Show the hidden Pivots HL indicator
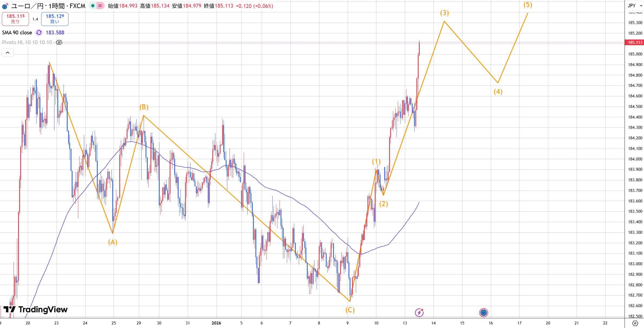The height and width of the screenshot is (328, 644). [x=59, y=42]
